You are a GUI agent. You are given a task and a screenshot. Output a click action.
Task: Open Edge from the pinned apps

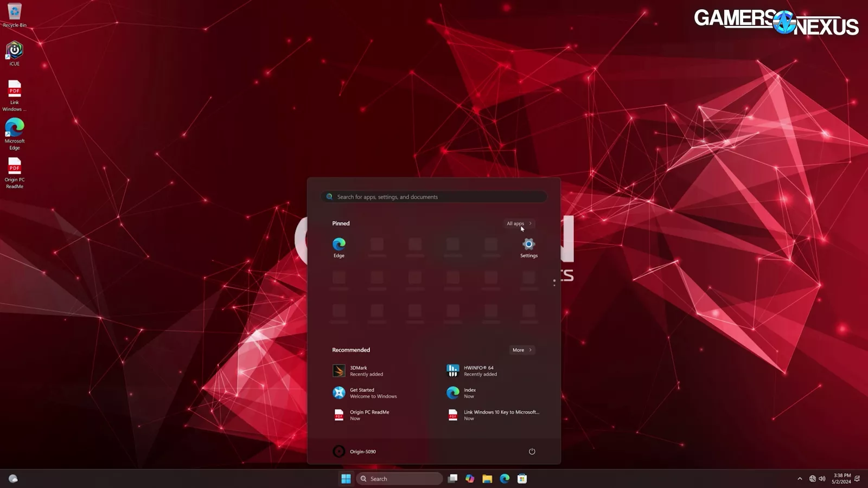click(339, 247)
